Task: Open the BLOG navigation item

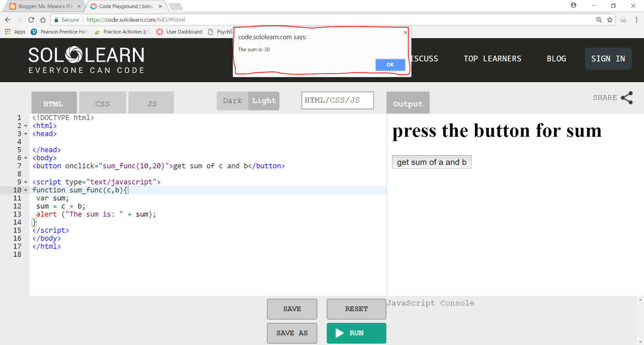Action: point(556,59)
